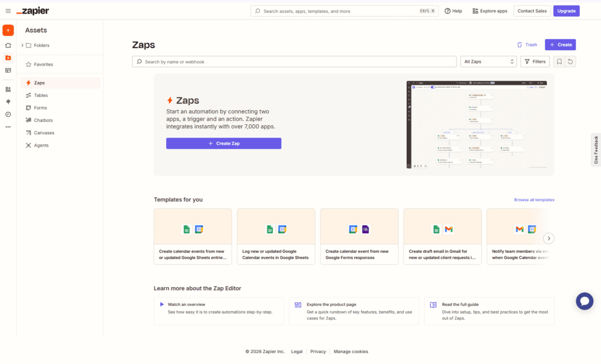601x364 pixels.
Task: Open the orange quick-create plus icon
Action: pyautogui.click(x=8, y=30)
